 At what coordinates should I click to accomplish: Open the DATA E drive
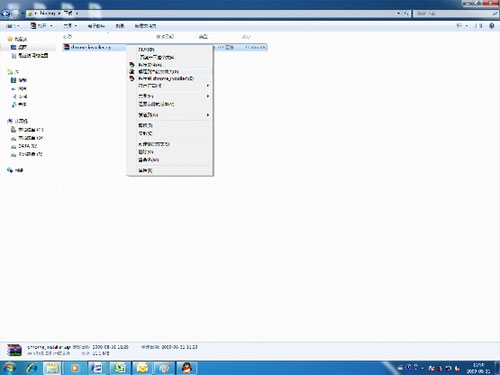24,146
